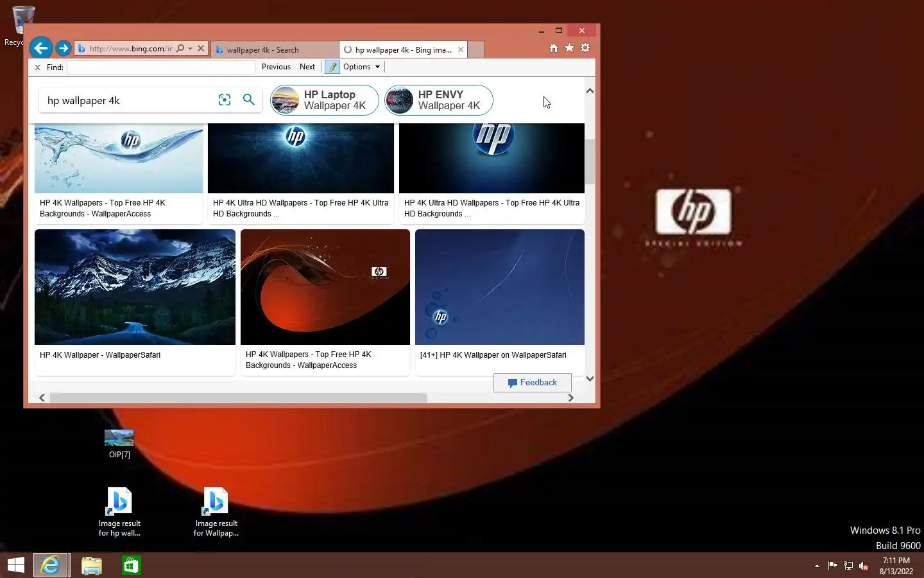Open the muted volume tray icon
Screen dimensions: 924x578
click(864, 566)
